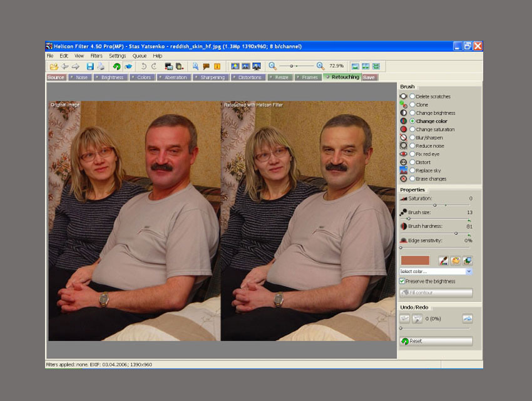Click the rotate counterclockwise icon
This screenshot has width=532, height=401.
144,66
